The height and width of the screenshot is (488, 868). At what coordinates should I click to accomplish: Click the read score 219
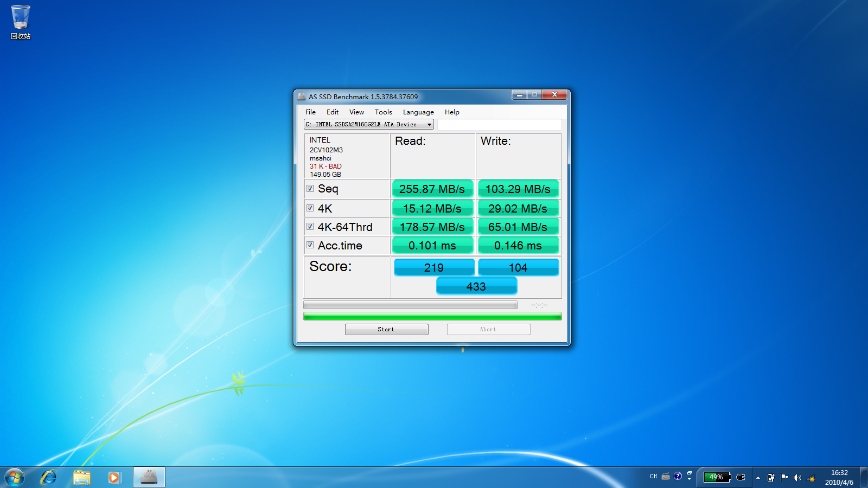[x=434, y=267]
